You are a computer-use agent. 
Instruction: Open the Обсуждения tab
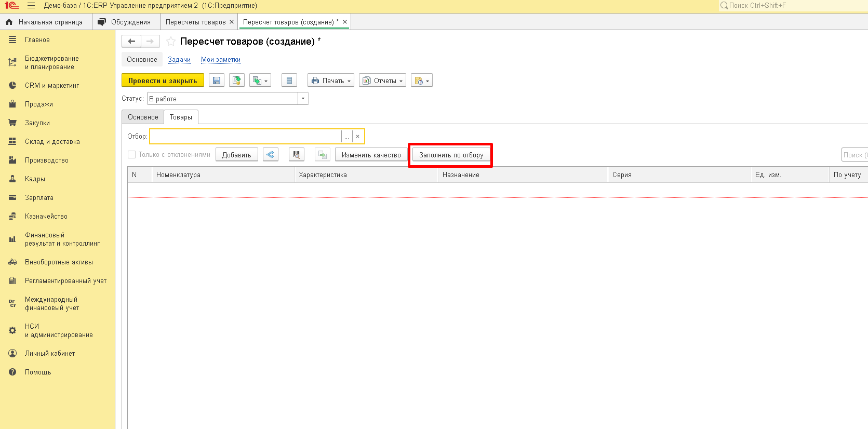click(x=125, y=22)
